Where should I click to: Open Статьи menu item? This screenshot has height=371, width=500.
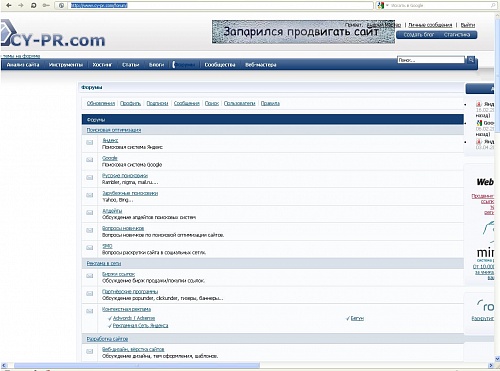[130, 65]
